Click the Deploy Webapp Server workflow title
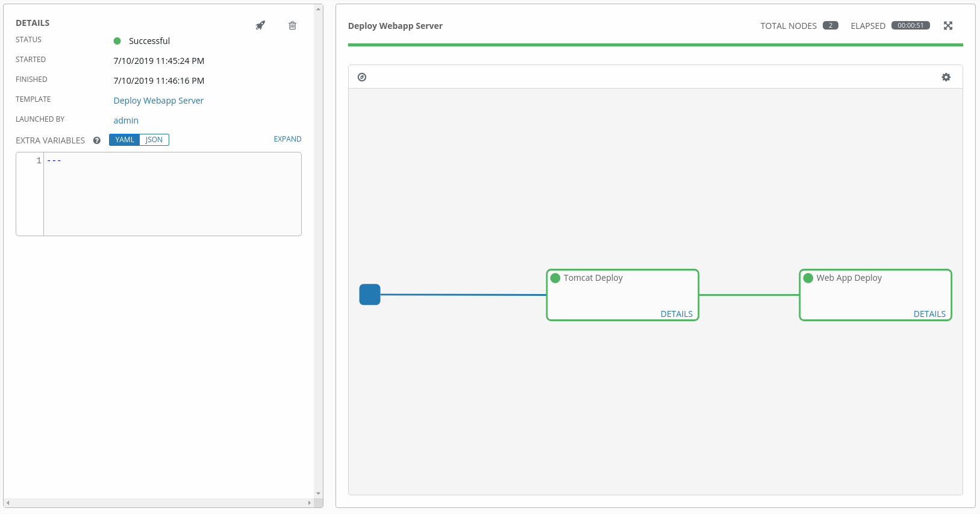The width and height of the screenshot is (980, 514). (395, 26)
